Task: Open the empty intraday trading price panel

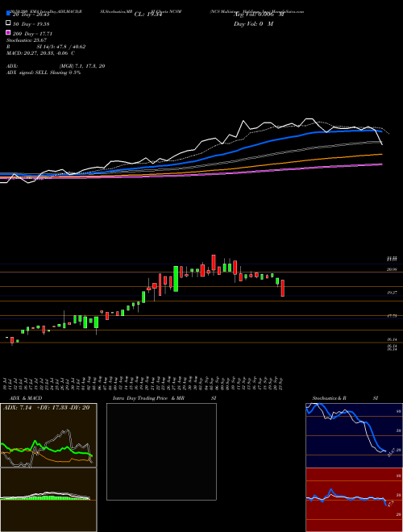Action: (x=161, y=451)
